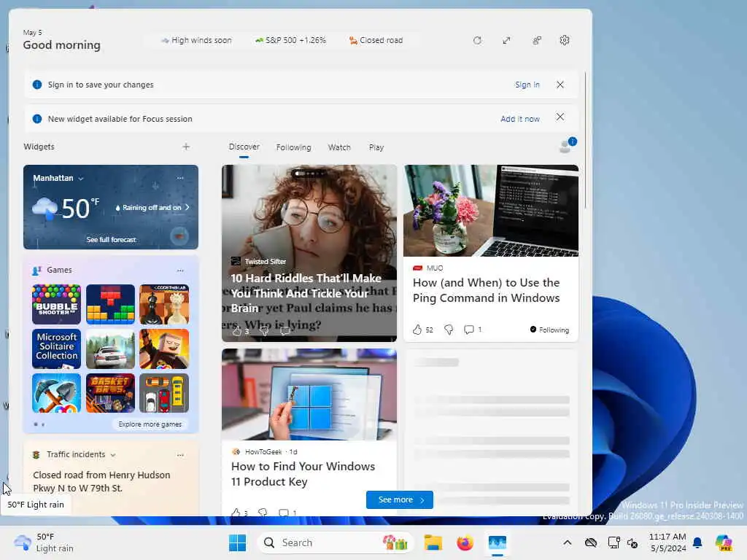This screenshot has width=747, height=560.
Task: Open the pickaxe crafting game tile
Action: click(x=56, y=393)
